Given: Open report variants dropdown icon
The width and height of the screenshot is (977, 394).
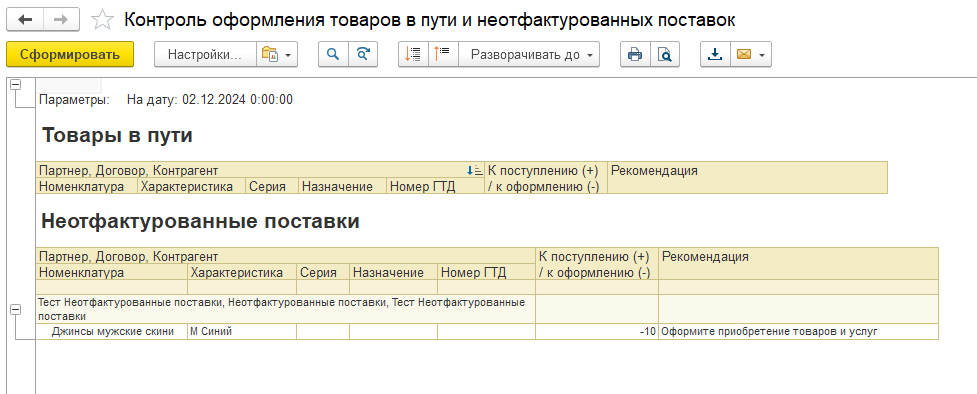Looking at the screenshot, I should coord(277,54).
